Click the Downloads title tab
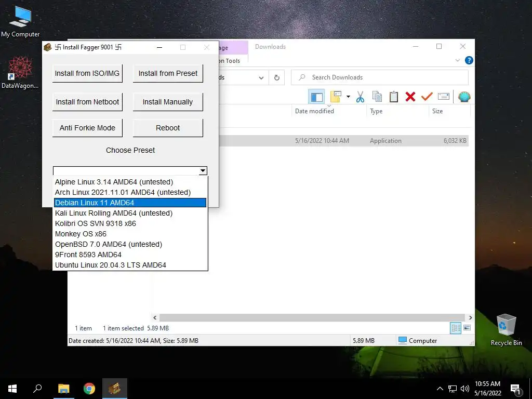The image size is (532, 399). point(270,47)
